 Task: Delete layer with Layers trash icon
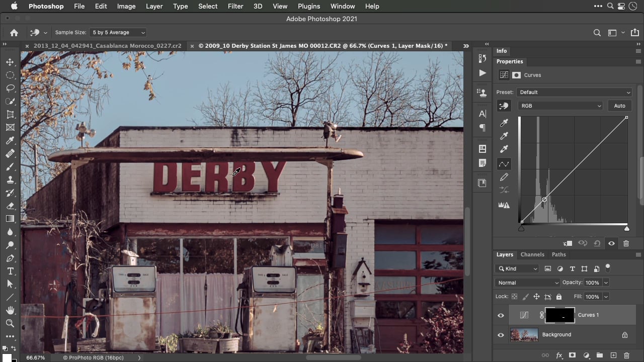626,355
